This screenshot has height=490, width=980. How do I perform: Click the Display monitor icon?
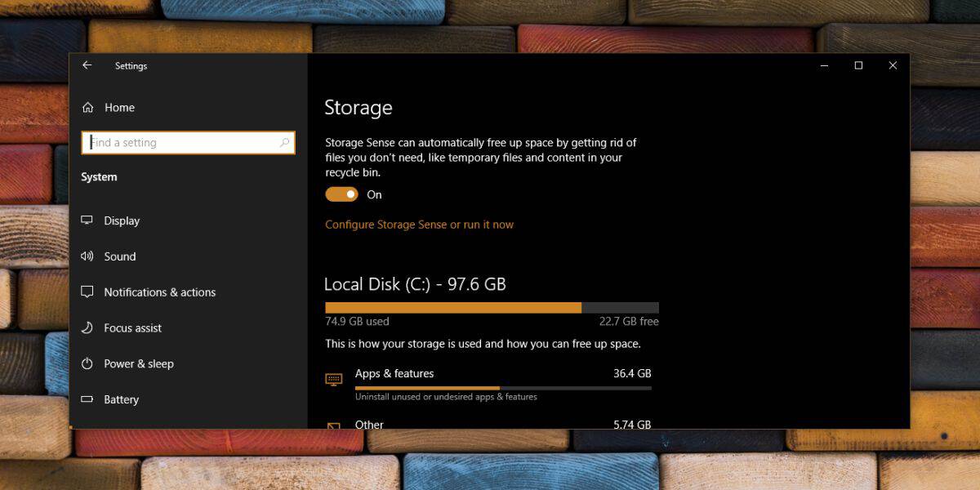[87, 220]
